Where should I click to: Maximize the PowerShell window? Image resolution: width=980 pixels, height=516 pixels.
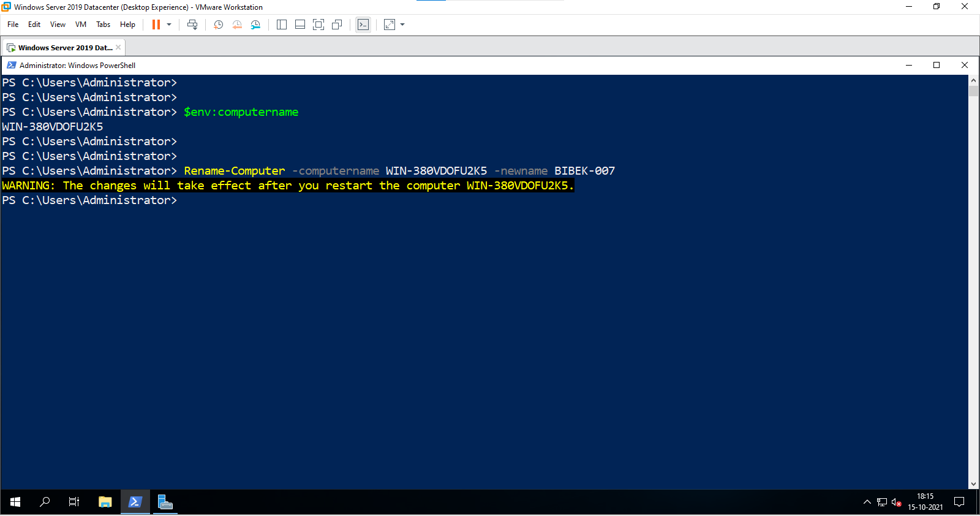[x=937, y=65]
